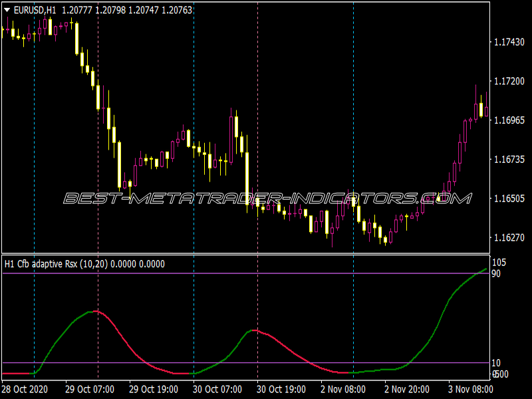The height and width of the screenshot is (399, 532).
Task: Select price level 1.17430 on the scale
Action: click(x=509, y=42)
